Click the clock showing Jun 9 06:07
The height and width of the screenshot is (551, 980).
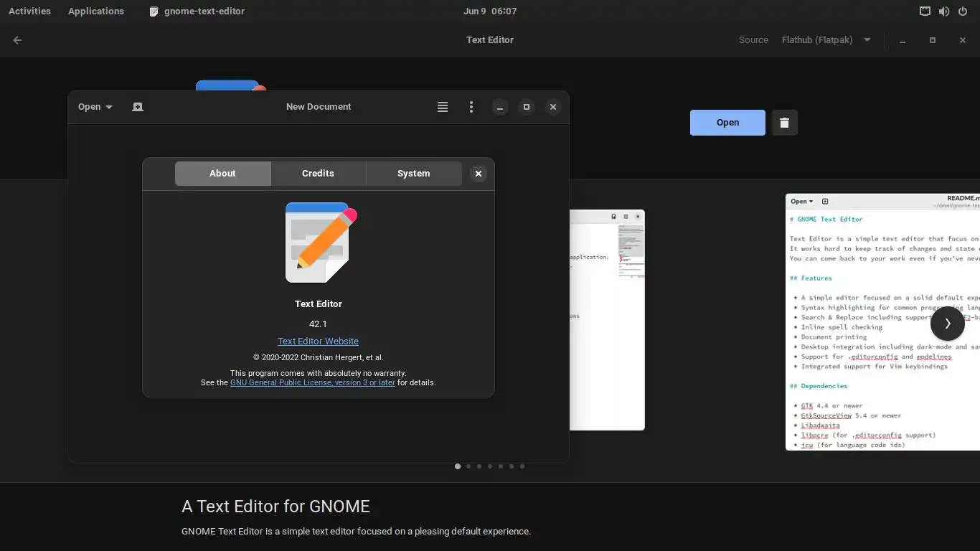point(490,11)
